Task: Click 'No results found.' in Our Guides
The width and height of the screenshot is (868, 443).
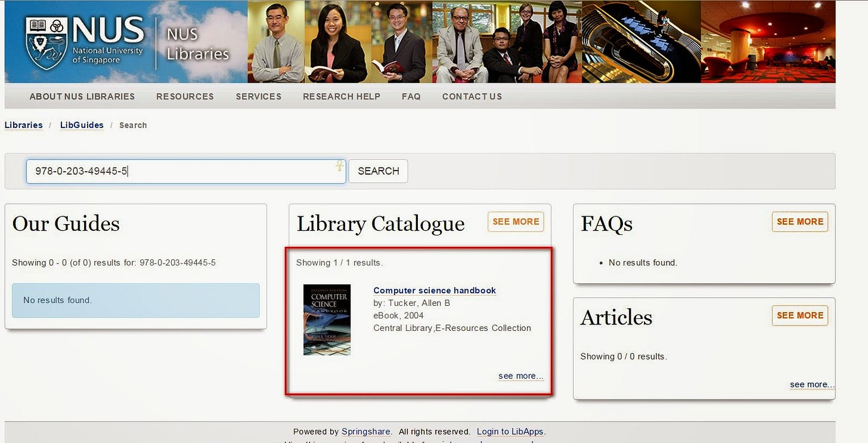Action: pos(57,300)
